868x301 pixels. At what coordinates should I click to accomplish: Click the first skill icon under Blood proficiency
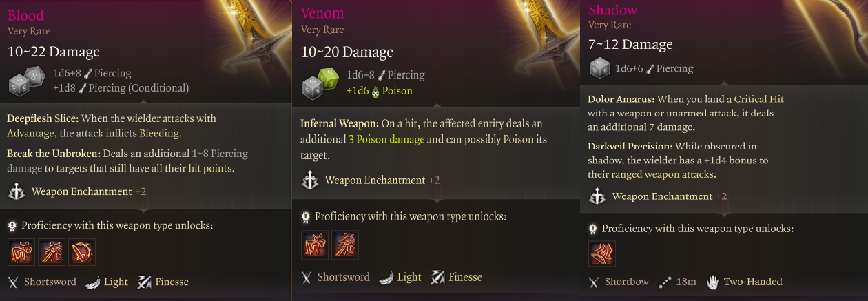21,252
